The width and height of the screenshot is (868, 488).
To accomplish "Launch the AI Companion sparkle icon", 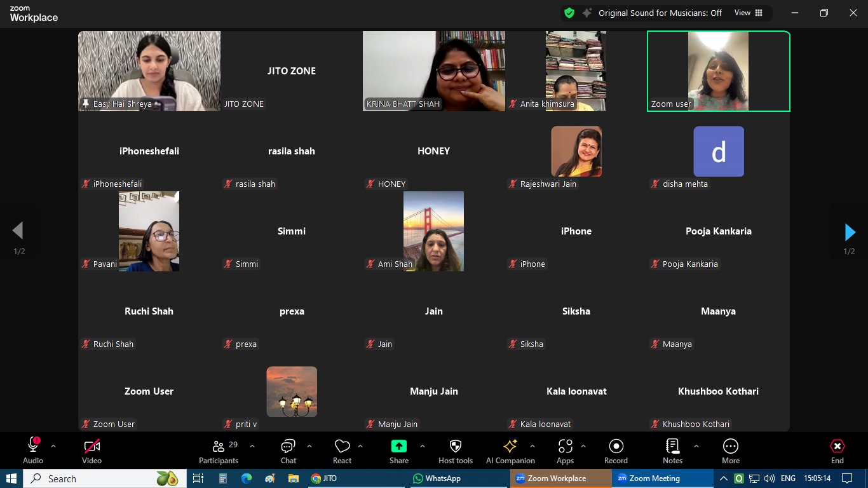I will [x=510, y=446].
